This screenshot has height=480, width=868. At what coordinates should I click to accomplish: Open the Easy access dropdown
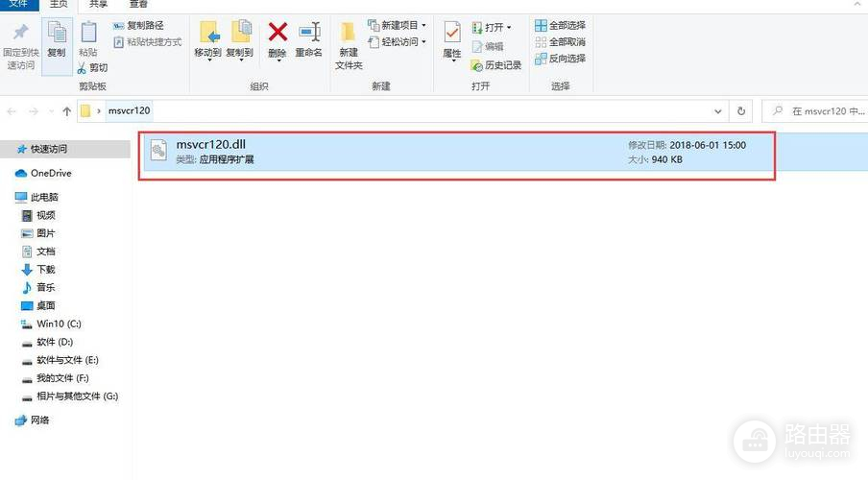click(x=397, y=42)
